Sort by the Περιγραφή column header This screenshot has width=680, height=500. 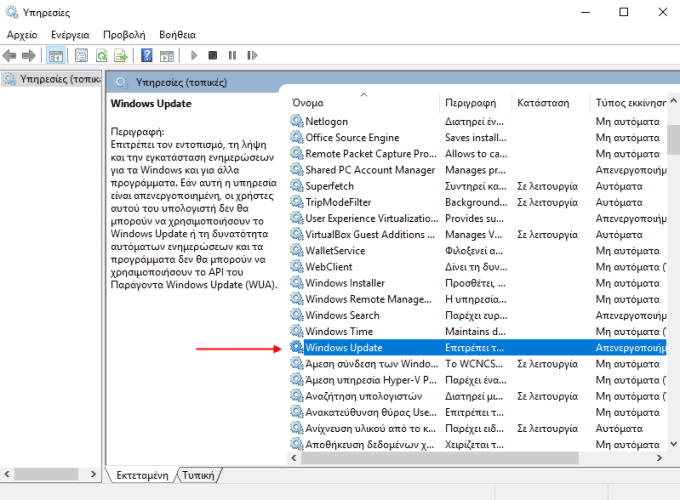pyautogui.click(x=471, y=103)
